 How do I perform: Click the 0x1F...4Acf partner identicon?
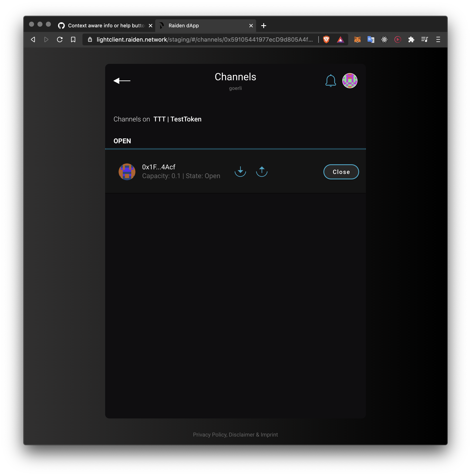pyautogui.click(x=127, y=172)
